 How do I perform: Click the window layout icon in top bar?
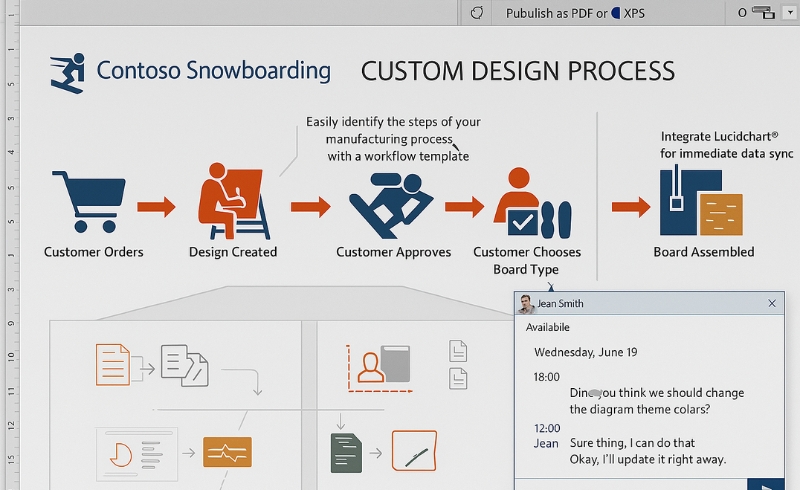pos(764,12)
